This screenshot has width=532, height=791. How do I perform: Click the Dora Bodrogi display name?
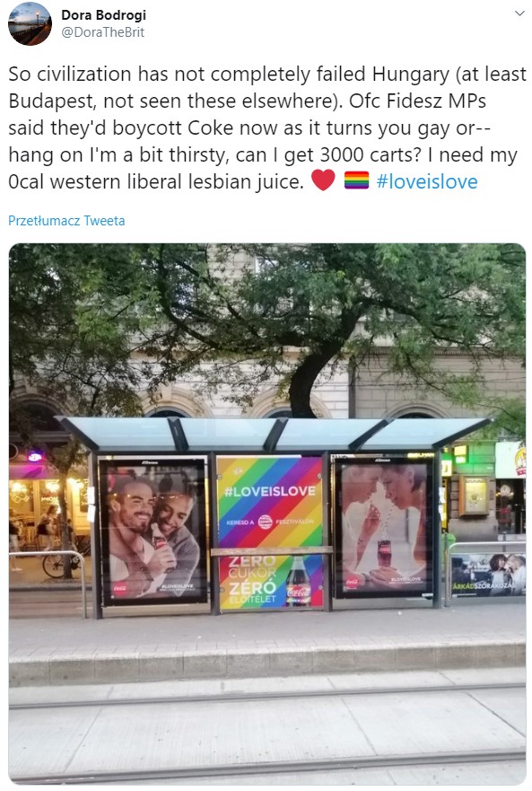103,15
